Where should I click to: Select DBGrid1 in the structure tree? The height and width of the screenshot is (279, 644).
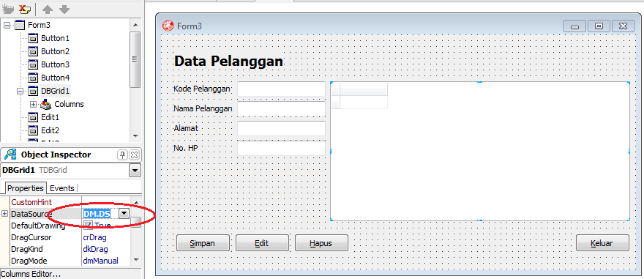click(x=55, y=91)
